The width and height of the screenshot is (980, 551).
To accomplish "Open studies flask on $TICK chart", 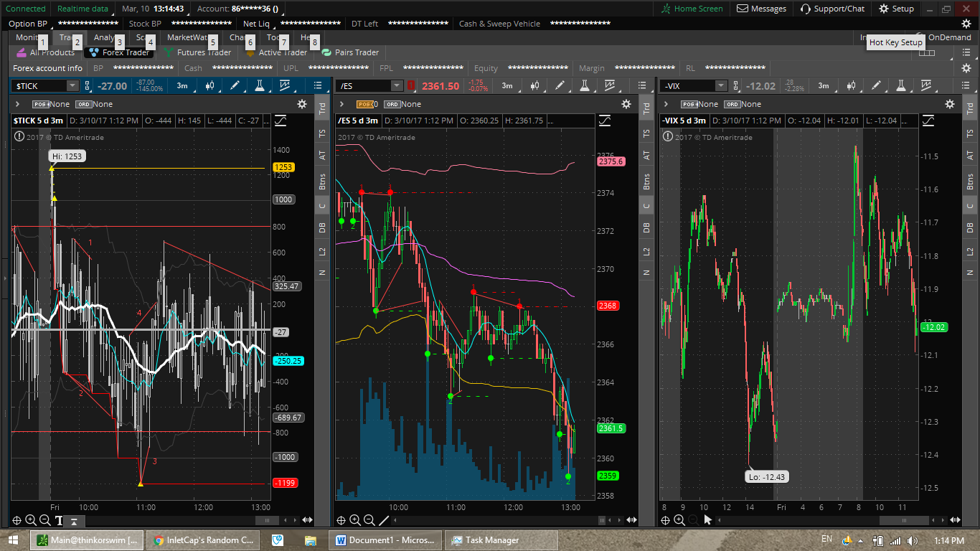I will (x=260, y=85).
